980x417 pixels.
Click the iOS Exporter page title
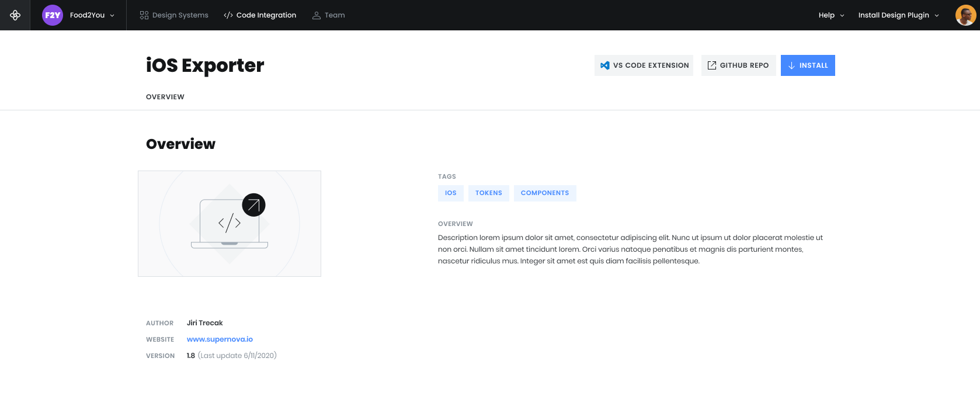pyautogui.click(x=205, y=65)
